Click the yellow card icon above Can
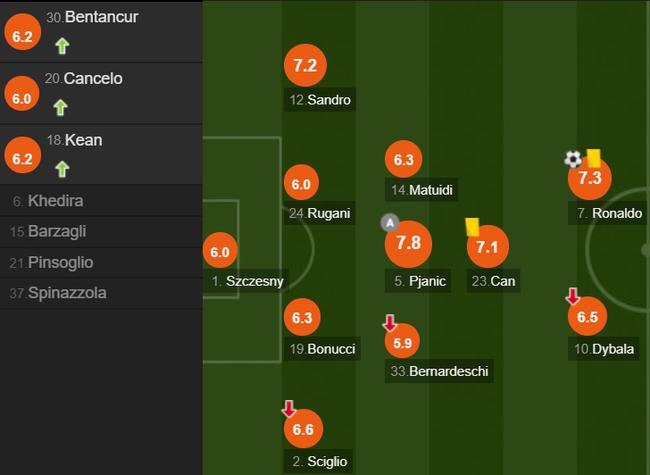The image size is (650, 475). point(473,227)
